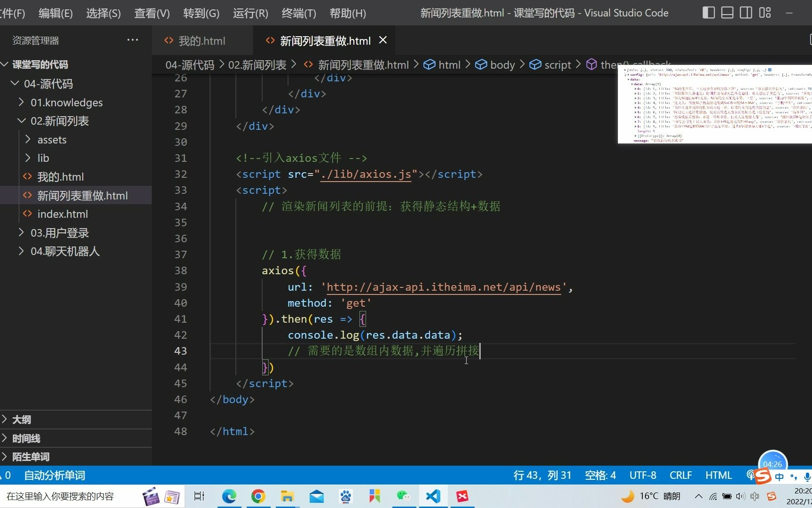Screen dimensions: 812x508
Task: Open ajax-api.itheima.net news URL link
Action: tap(444, 287)
